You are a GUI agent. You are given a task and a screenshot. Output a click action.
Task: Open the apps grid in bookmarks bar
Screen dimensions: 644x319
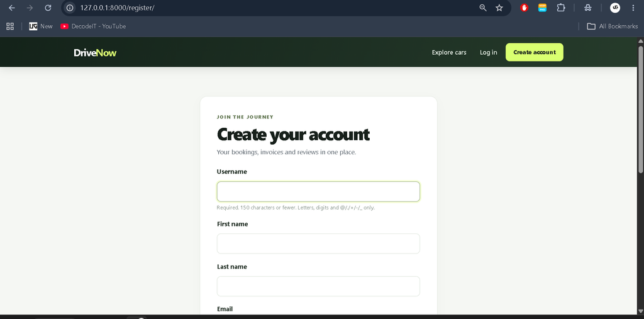10,26
